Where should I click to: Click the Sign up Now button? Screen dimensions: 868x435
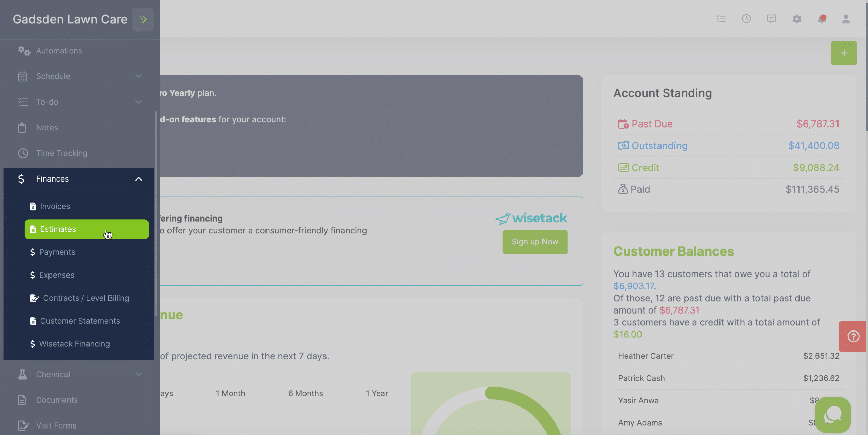[x=535, y=242]
